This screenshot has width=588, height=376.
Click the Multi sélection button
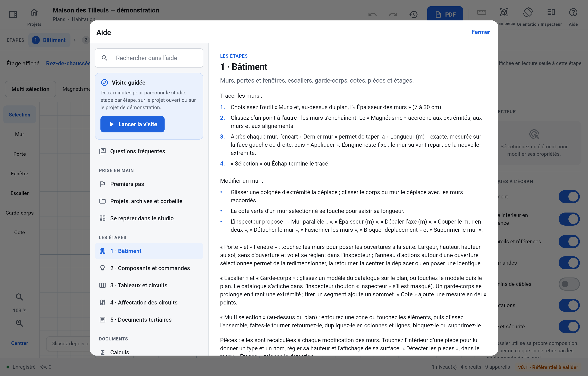click(30, 89)
